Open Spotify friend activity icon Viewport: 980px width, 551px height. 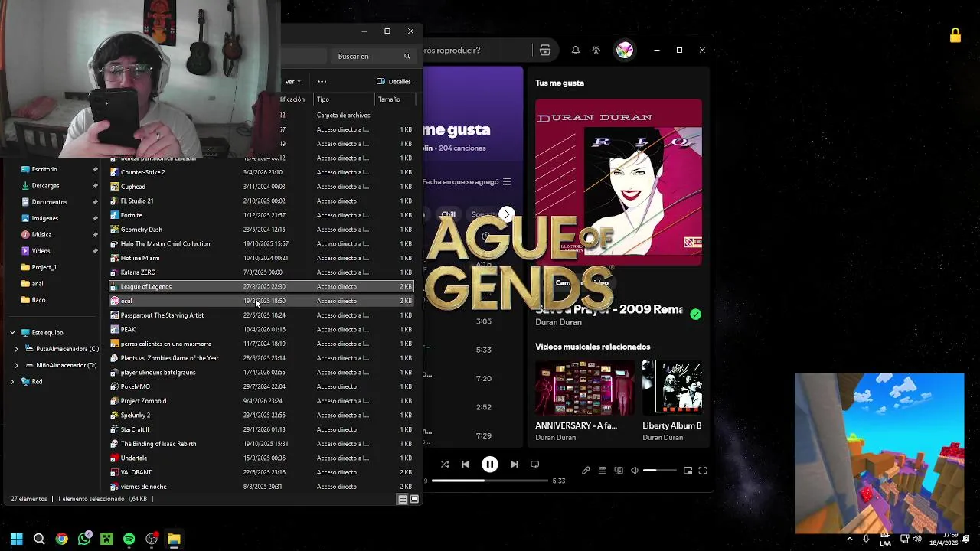pos(596,51)
